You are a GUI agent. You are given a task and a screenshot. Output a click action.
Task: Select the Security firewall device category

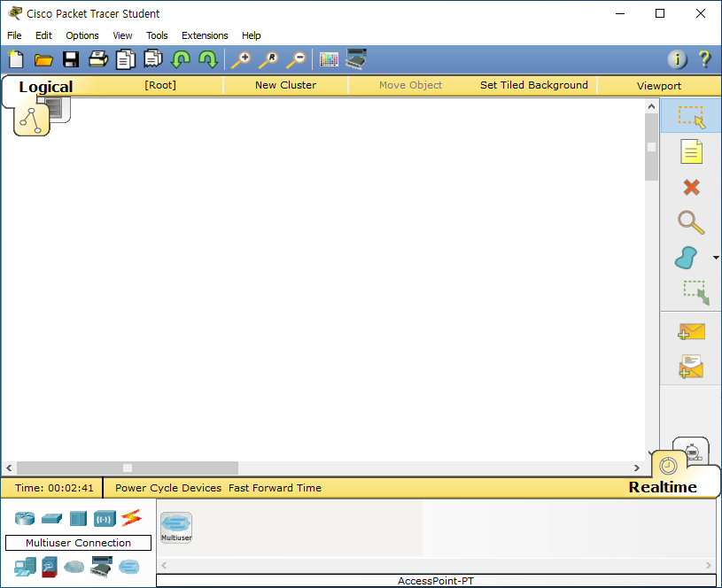click(50, 567)
